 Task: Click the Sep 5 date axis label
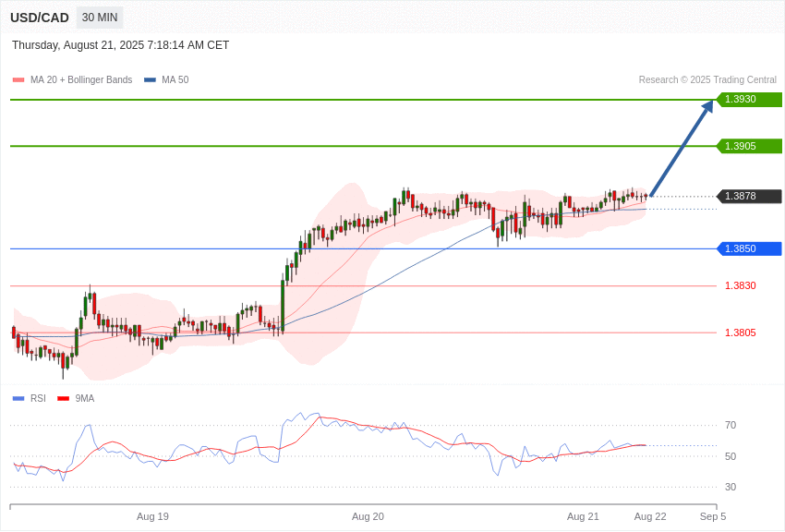712,516
